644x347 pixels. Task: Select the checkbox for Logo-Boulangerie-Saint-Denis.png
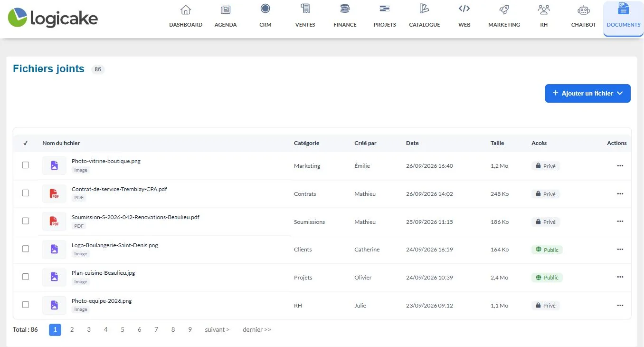click(x=26, y=249)
